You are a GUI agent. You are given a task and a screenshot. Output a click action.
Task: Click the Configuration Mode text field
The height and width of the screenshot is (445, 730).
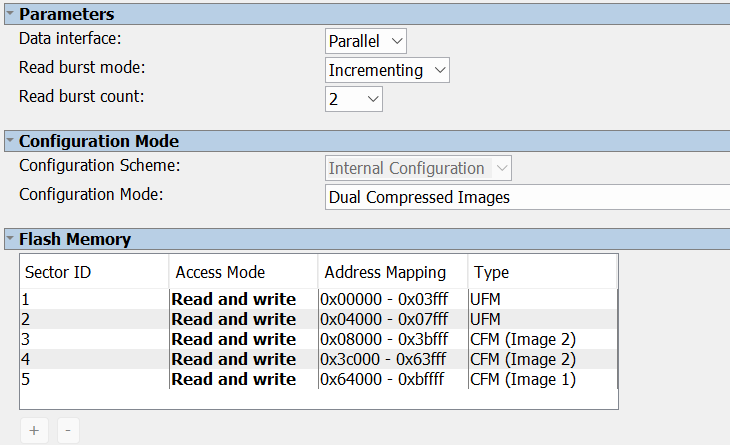click(527, 197)
